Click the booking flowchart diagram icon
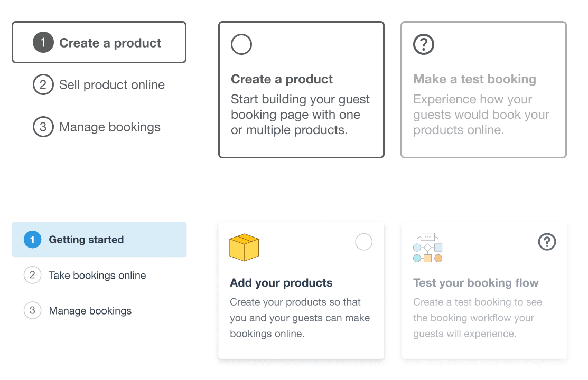 click(427, 248)
